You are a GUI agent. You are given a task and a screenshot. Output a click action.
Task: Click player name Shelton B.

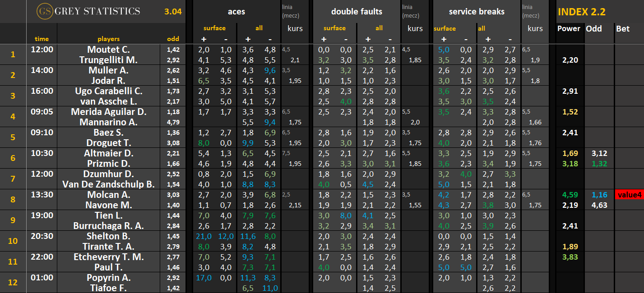click(x=108, y=236)
